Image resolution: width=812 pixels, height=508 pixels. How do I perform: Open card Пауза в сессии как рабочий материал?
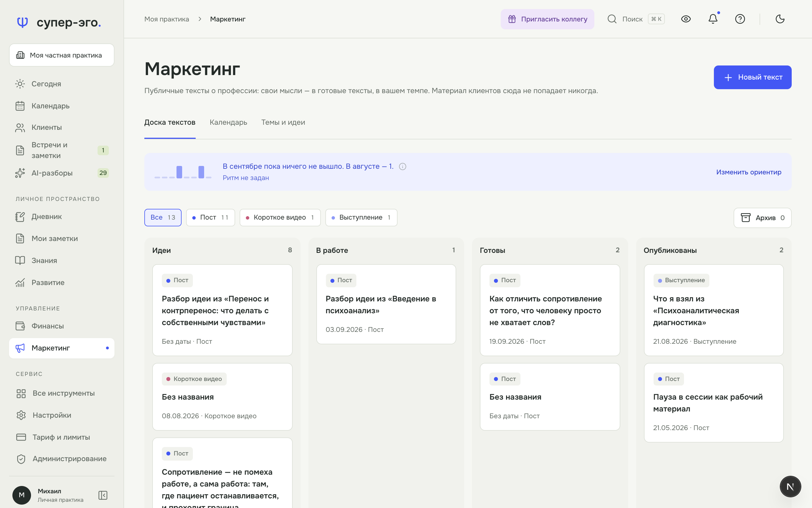tap(713, 402)
